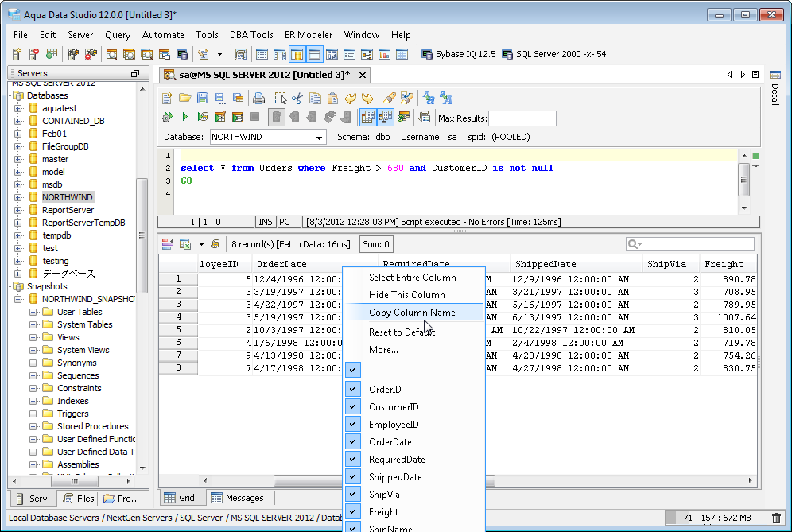Click the results search filter field
The image size is (792, 532).
690,244
